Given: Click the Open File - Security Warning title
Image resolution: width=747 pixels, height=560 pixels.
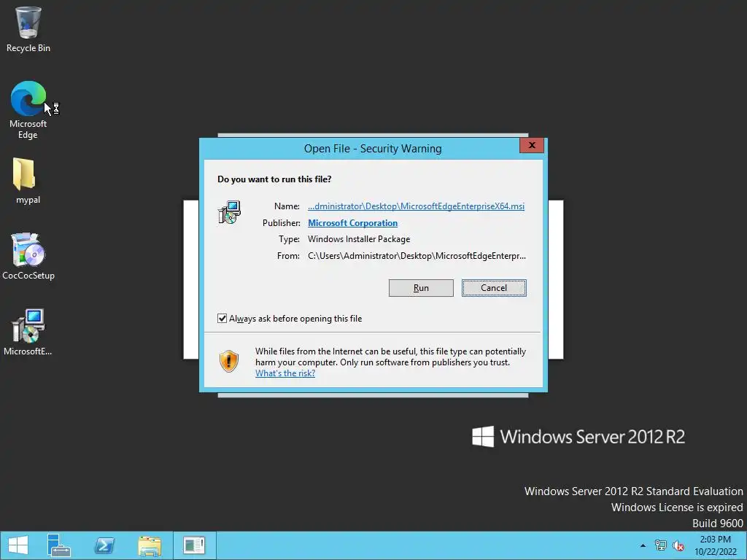Looking at the screenshot, I should pos(373,149).
